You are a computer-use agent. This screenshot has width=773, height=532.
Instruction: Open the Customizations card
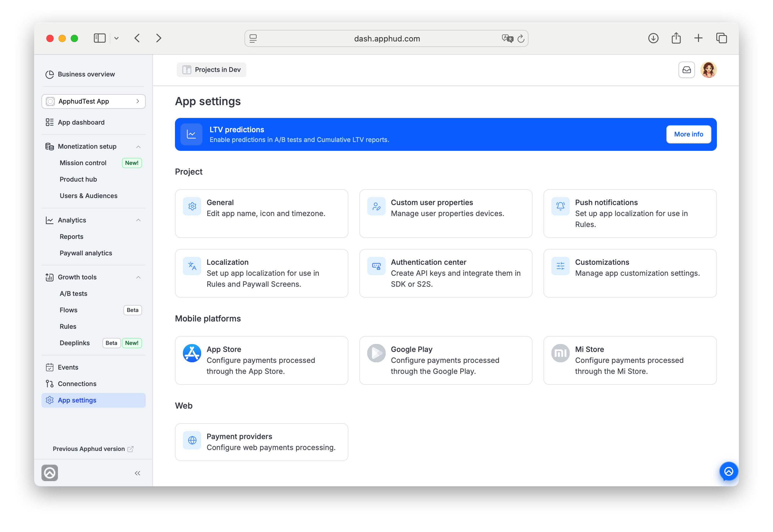630,273
